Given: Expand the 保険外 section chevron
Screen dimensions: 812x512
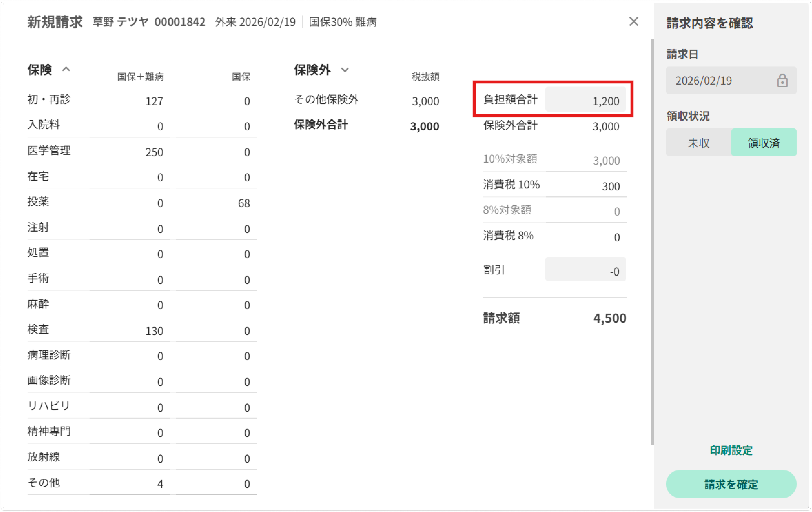Looking at the screenshot, I should 345,70.
